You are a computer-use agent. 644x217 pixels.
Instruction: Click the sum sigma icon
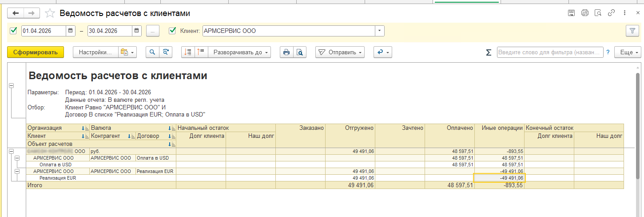point(489,52)
